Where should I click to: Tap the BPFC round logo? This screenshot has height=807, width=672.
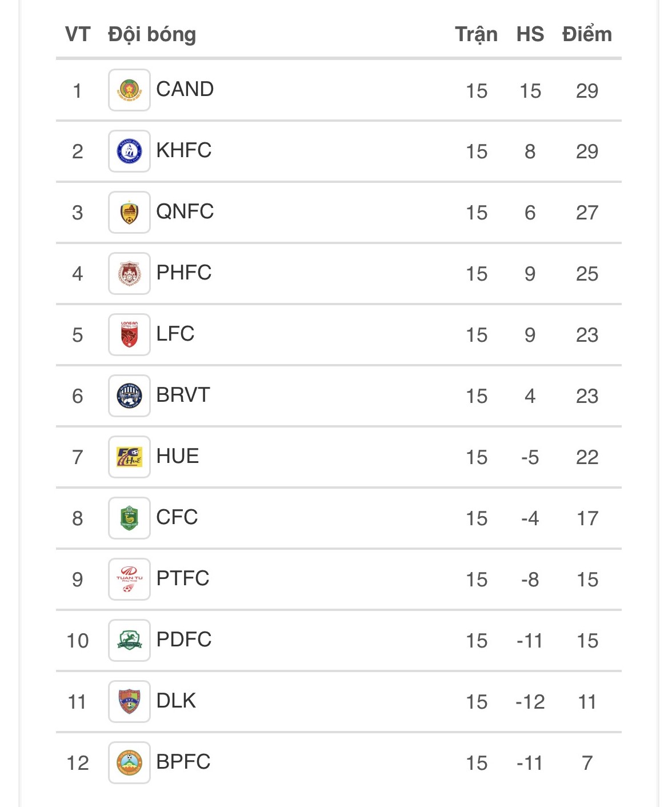pos(129,763)
